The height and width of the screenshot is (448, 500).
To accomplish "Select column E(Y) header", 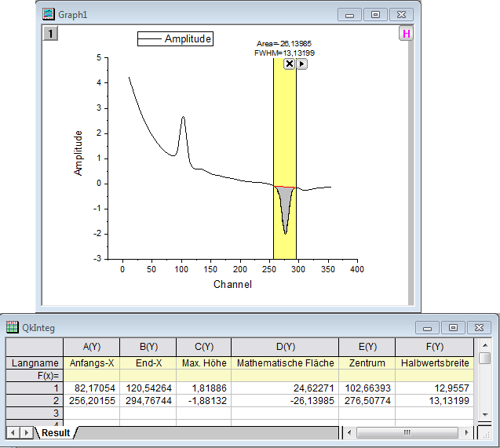I will (x=367, y=347).
